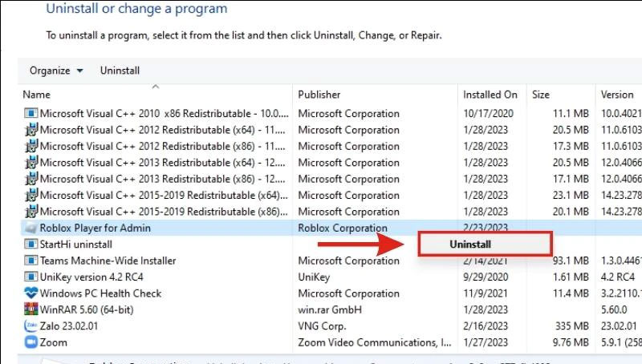642x364 pixels.
Task: Open the Organize dropdown menu
Action: click(56, 71)
